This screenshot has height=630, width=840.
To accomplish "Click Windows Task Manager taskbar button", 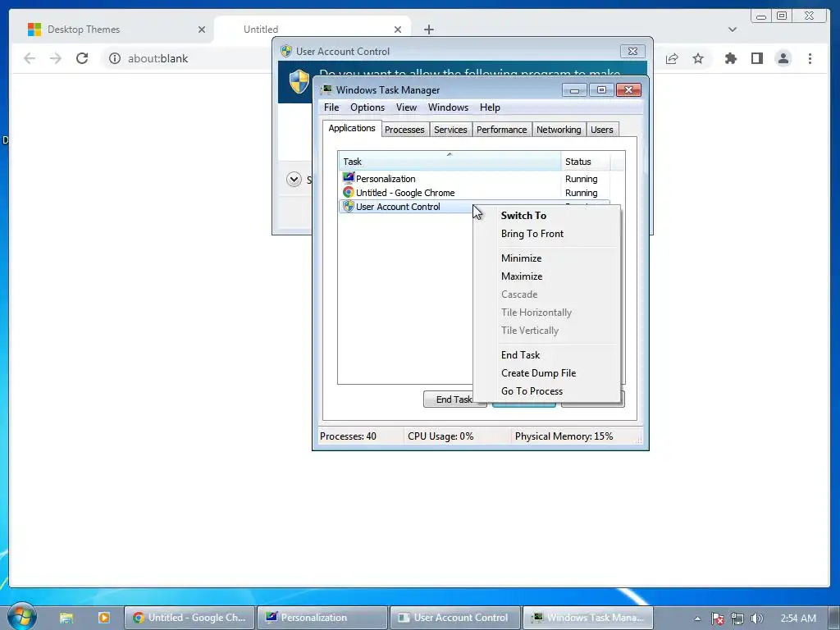I will click(587, 618).
